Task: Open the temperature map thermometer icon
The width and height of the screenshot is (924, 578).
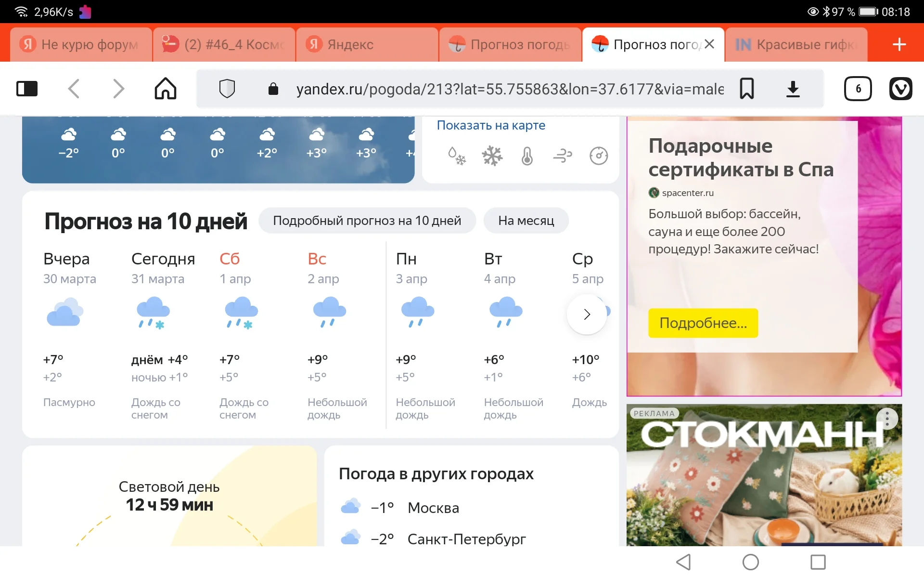Action: [x=527, y=155]
